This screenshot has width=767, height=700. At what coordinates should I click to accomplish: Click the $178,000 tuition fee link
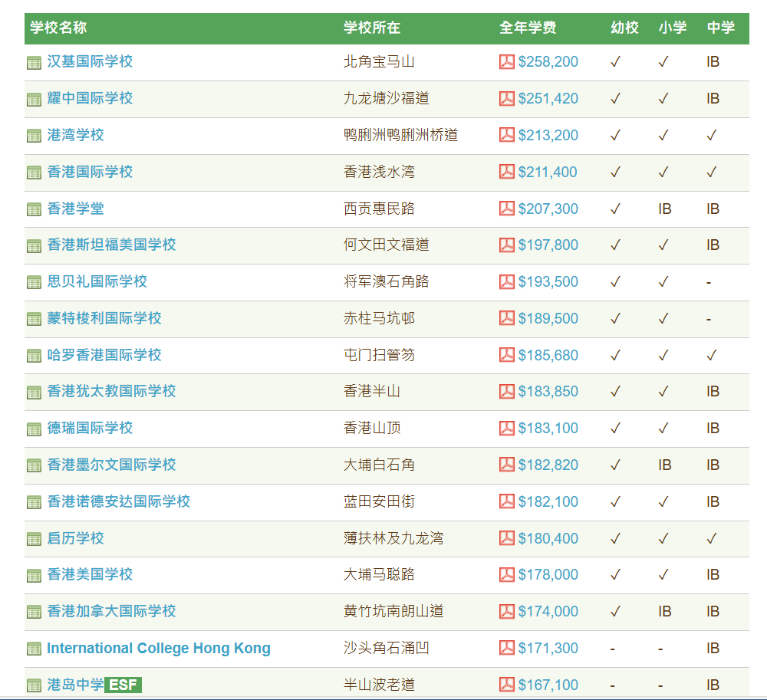548,575
